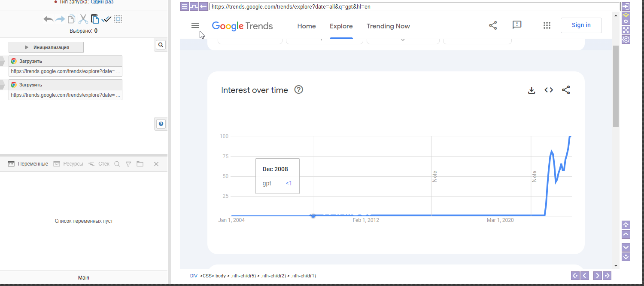This screenshot has width=644, height=286.
Task: Click the gear settings icon beside the browser
Action: [x=626, y=40]
